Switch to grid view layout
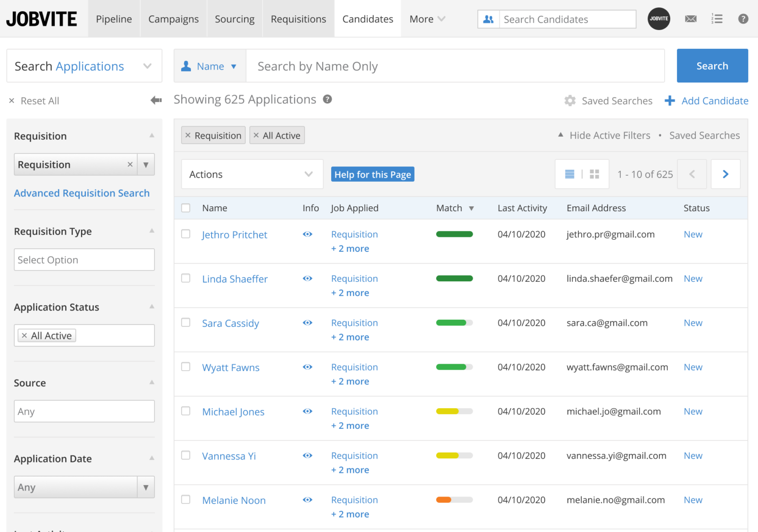The height and width of the screenshot is (532, 758). [x=595, y=174]
